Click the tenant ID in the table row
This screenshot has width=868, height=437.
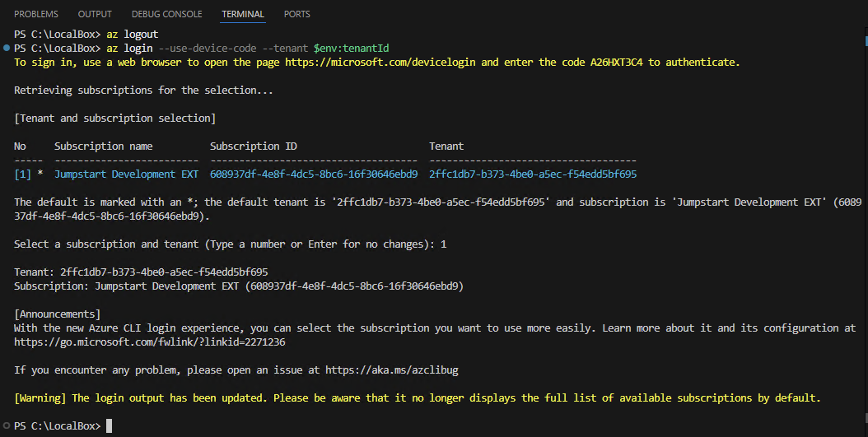pos(533,174)
